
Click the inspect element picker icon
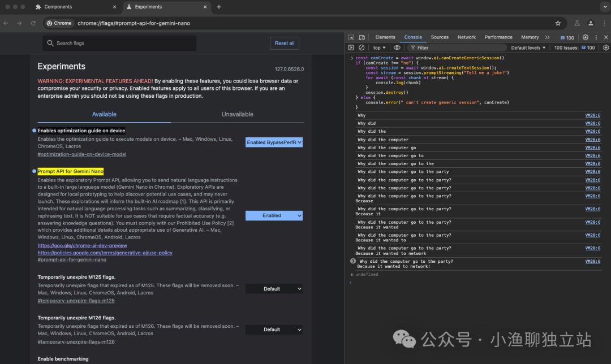pos(351,37)
